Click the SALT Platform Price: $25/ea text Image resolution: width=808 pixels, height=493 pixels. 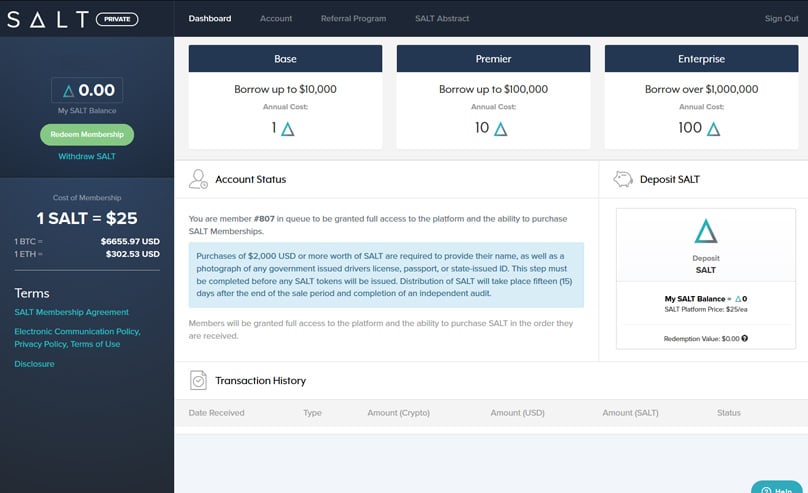[x=705, y=309]
